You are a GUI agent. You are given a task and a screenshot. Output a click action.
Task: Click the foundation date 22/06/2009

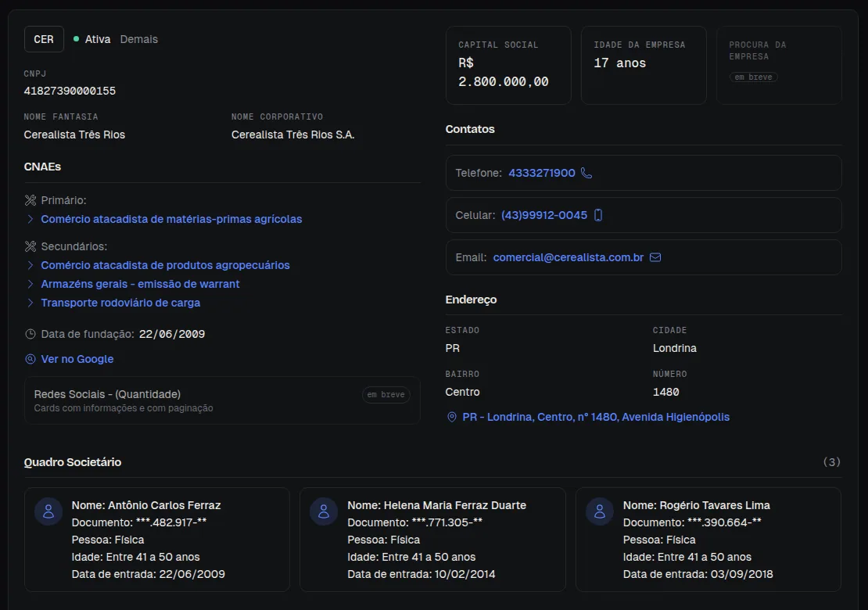[x=172, y=335]
